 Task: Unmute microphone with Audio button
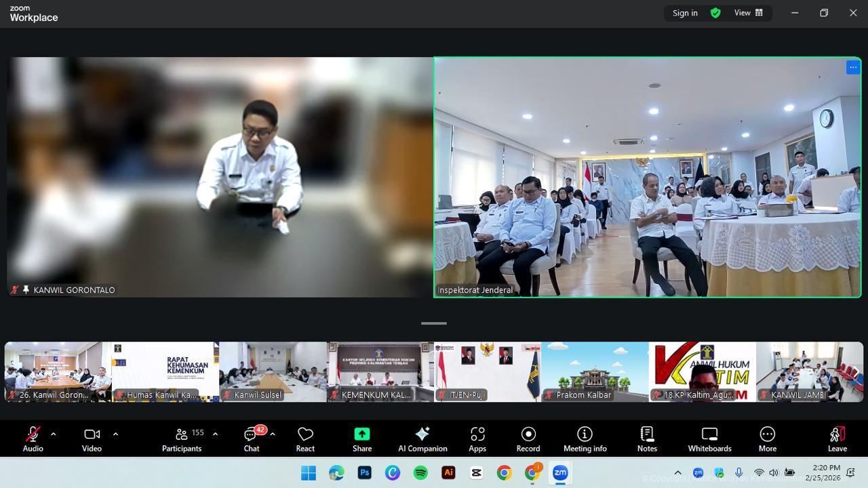33,439
